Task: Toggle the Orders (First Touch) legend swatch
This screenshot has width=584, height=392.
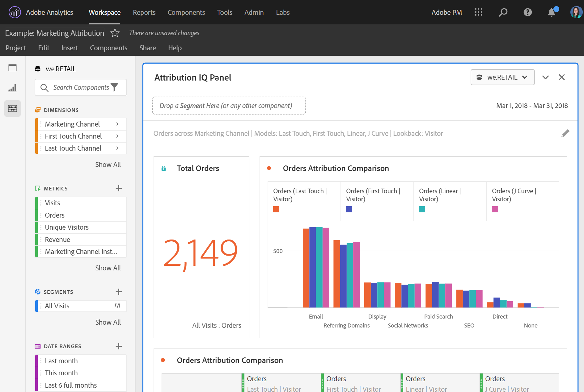Action: [349, 209]
